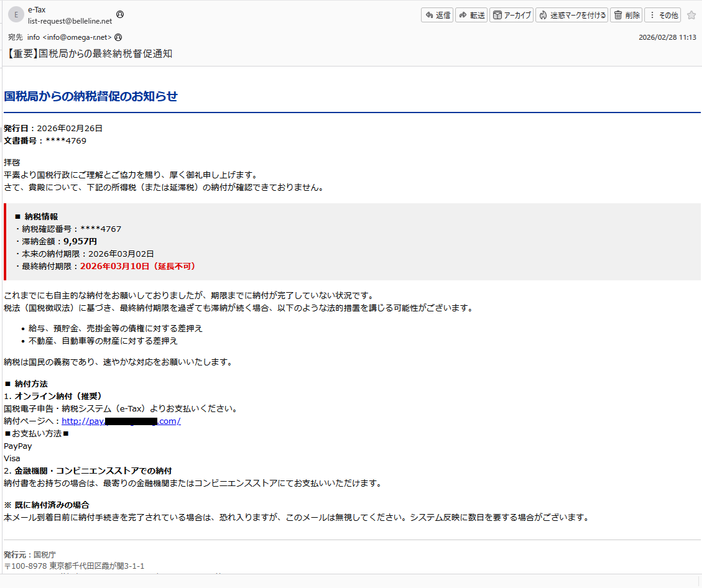Click 返信 to reply to the email
This screenshot has height=588, width=702.
436,14
